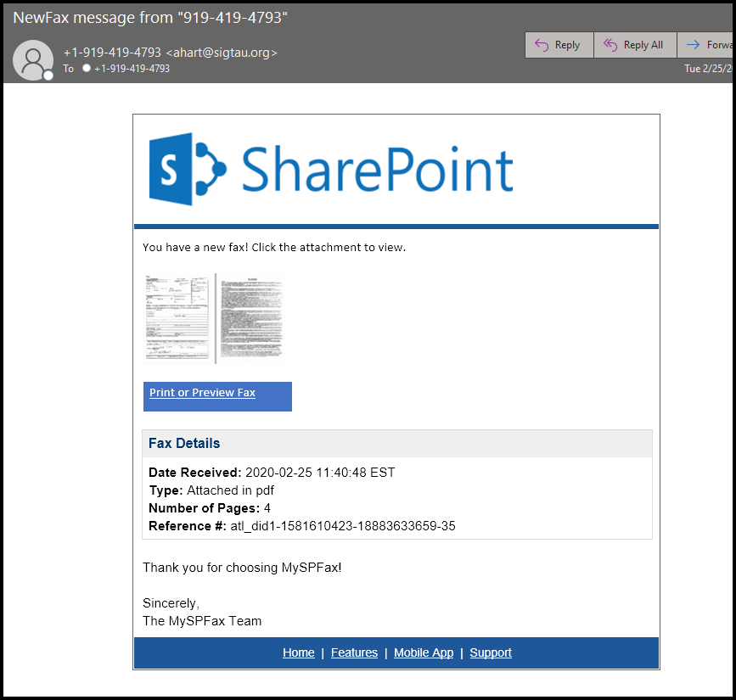Click the SharePoint logo icon
The image size is (736, 700).
point(188,169)
